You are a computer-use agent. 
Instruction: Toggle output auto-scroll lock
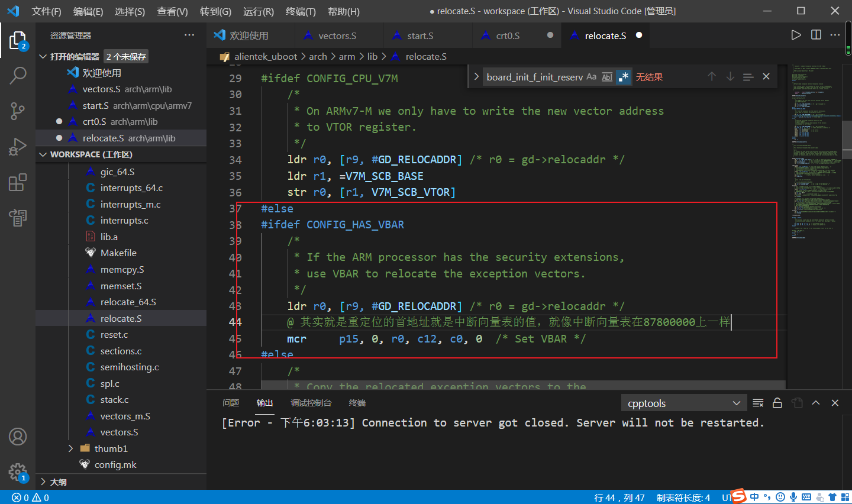[x=777, y=403]
